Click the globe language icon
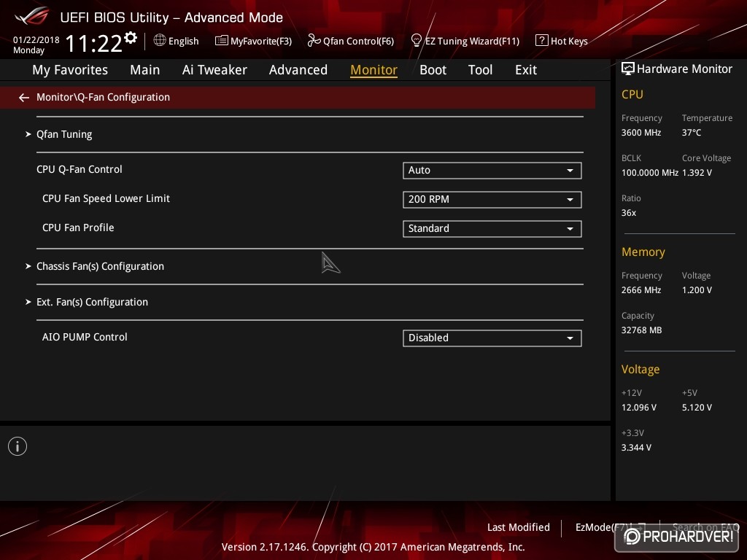Image resolution: width=747 pixels, height=560 pixels. point(160,41)
